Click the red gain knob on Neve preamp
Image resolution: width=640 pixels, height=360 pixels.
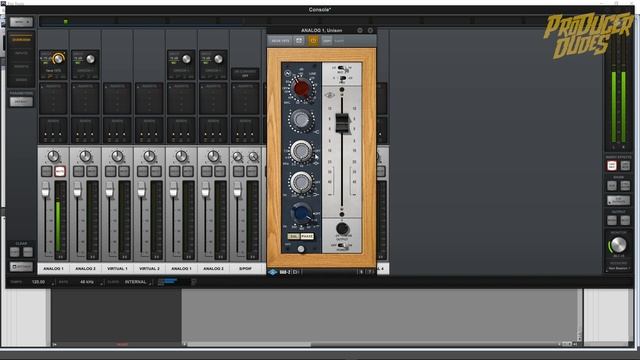[x=302, y=88]
